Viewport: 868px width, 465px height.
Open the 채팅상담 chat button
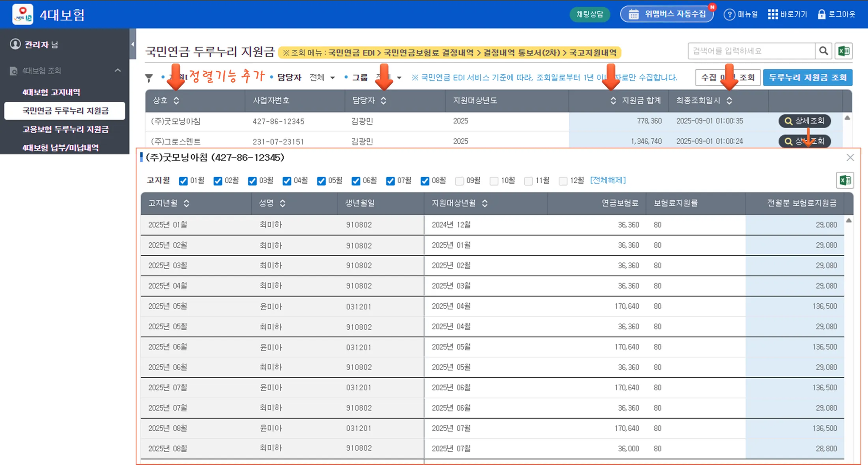(590, 14)
